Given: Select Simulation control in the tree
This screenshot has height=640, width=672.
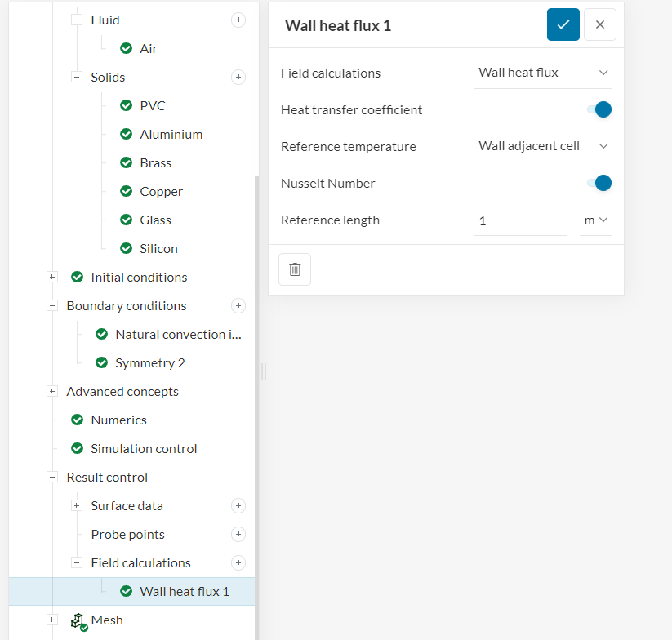Looking at the screenshot, I should coord(144,448).
